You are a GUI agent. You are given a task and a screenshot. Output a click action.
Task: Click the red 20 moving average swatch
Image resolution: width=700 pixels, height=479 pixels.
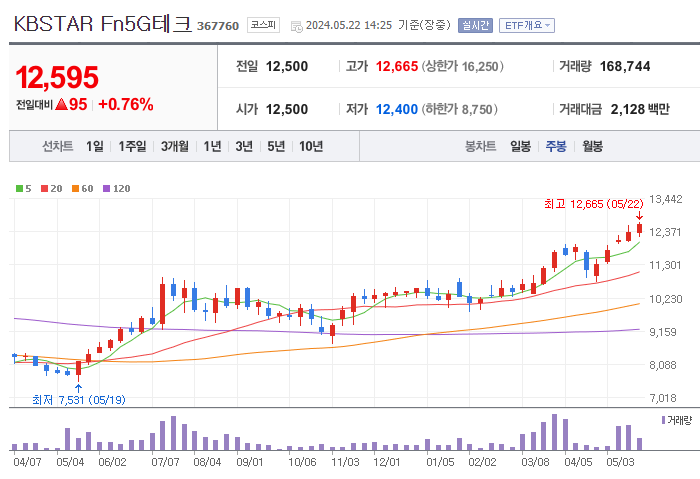[44, 188]
